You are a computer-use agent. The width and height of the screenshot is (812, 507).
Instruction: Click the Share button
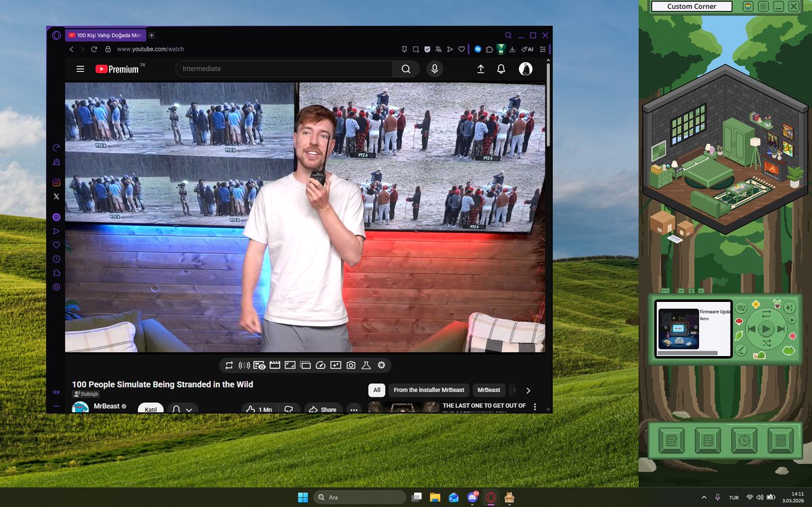pyautogui.click(x=322, y=410)
